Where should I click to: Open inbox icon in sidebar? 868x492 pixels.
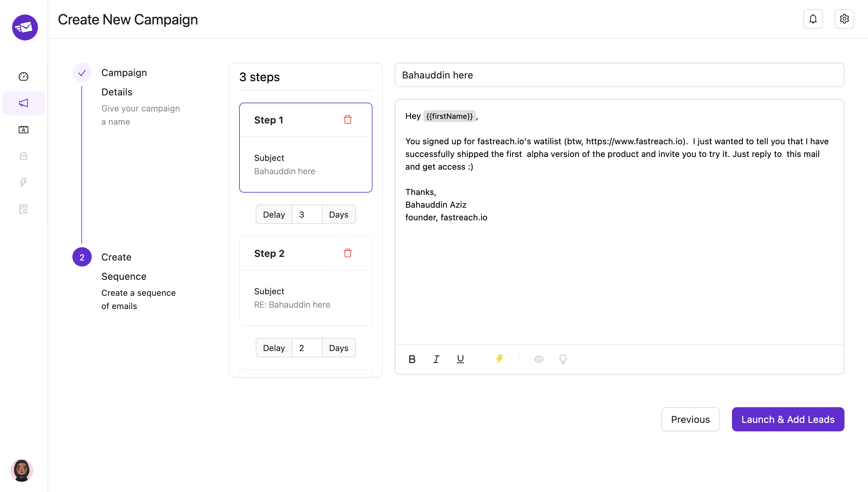[x=23, y=156]
